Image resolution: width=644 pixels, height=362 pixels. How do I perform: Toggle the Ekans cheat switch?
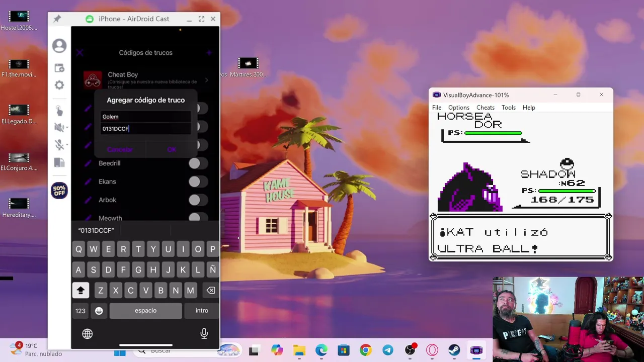pos(198,182)
